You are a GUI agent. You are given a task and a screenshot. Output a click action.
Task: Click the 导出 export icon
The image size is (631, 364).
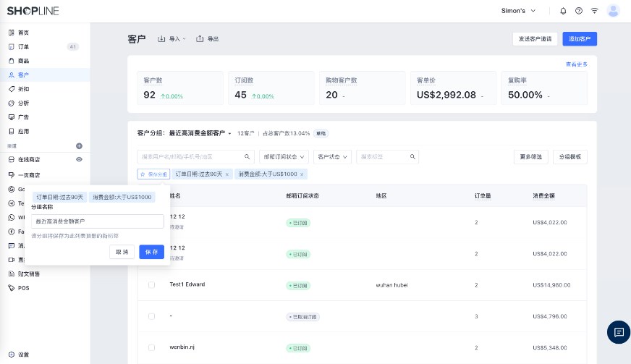[200, 39]
